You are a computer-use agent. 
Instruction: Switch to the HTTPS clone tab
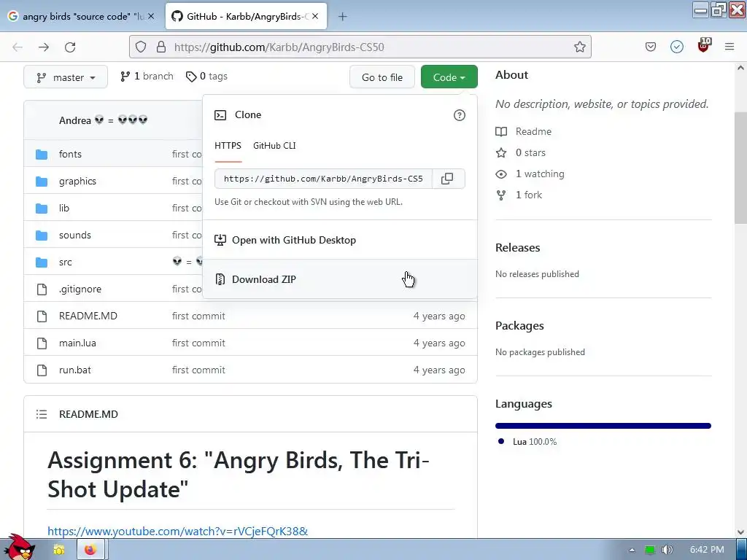pyautogui.click(x=228, y=146)
